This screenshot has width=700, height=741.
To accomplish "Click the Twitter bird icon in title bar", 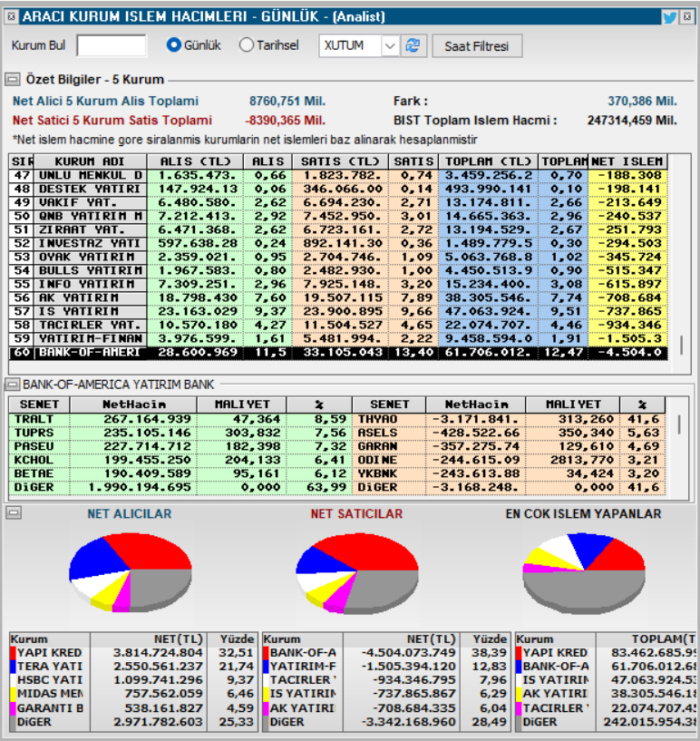I will point(669,17).
